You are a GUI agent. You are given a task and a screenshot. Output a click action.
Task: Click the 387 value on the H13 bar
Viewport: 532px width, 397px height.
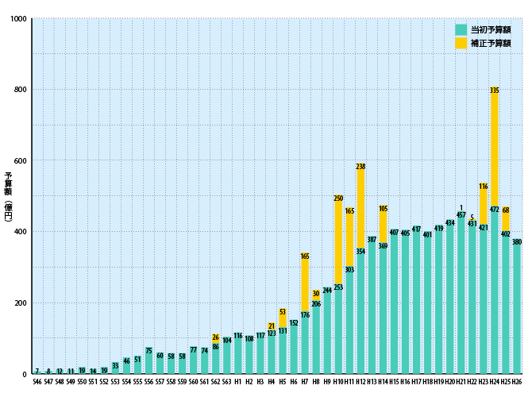point(372,240)
